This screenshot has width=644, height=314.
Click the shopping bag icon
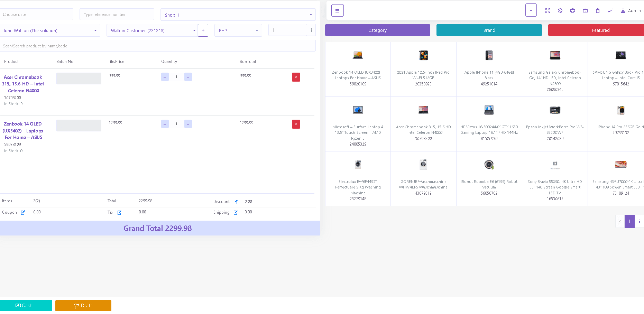pos(598,11)
